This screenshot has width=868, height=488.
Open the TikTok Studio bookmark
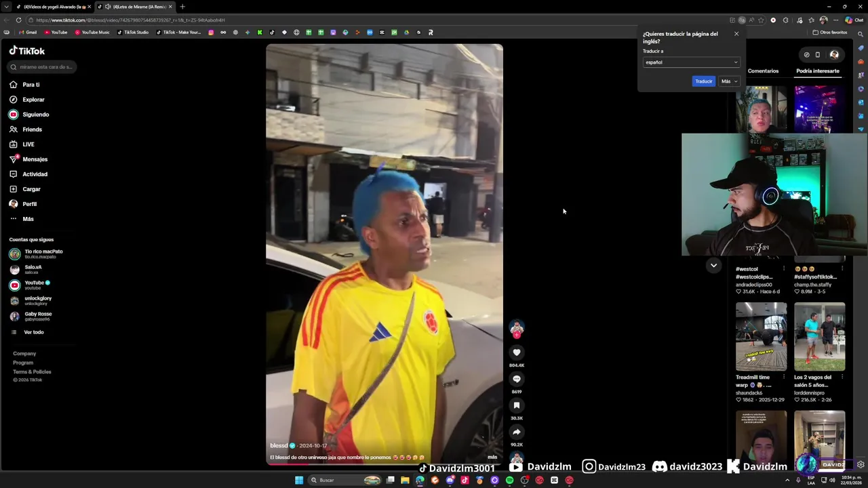[x=133, y=33]
